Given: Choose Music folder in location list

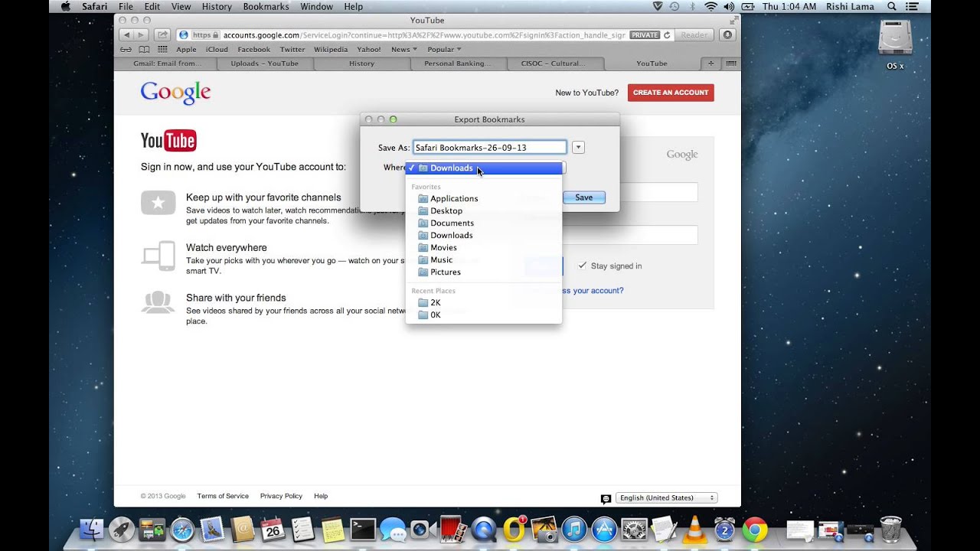Looking at the screenshot, I should (x=484, y=259).
